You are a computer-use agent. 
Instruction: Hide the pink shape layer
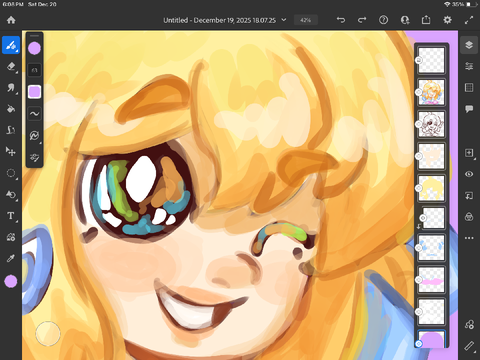[x=419, y=280]
